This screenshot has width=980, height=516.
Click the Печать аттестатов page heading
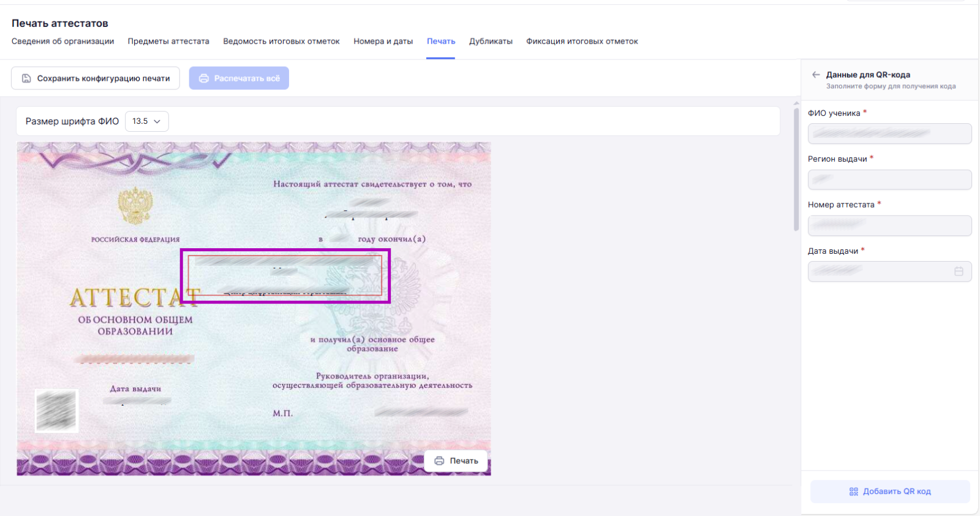[x=60, y=23]
